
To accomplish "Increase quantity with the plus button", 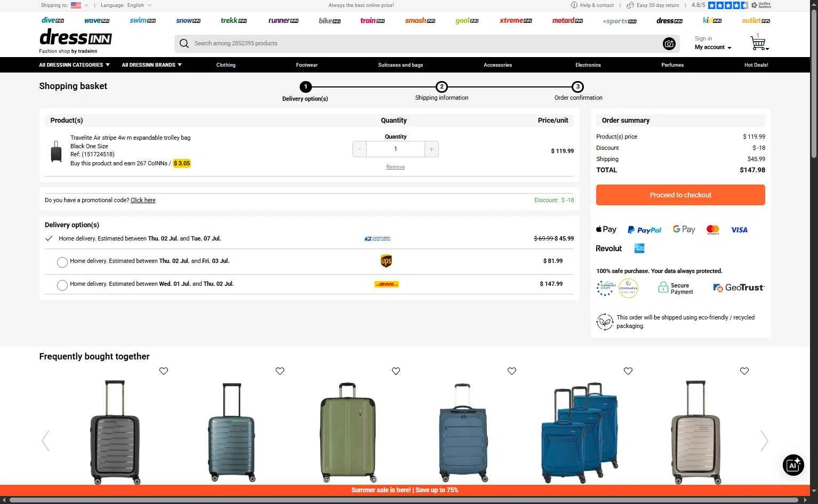I will (x=431, y=149).
